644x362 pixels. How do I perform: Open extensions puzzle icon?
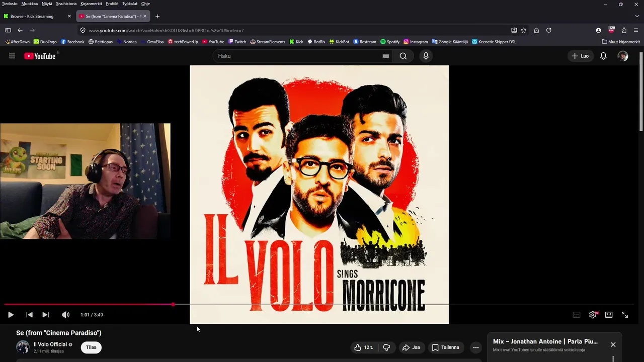[x=624, y=30]
